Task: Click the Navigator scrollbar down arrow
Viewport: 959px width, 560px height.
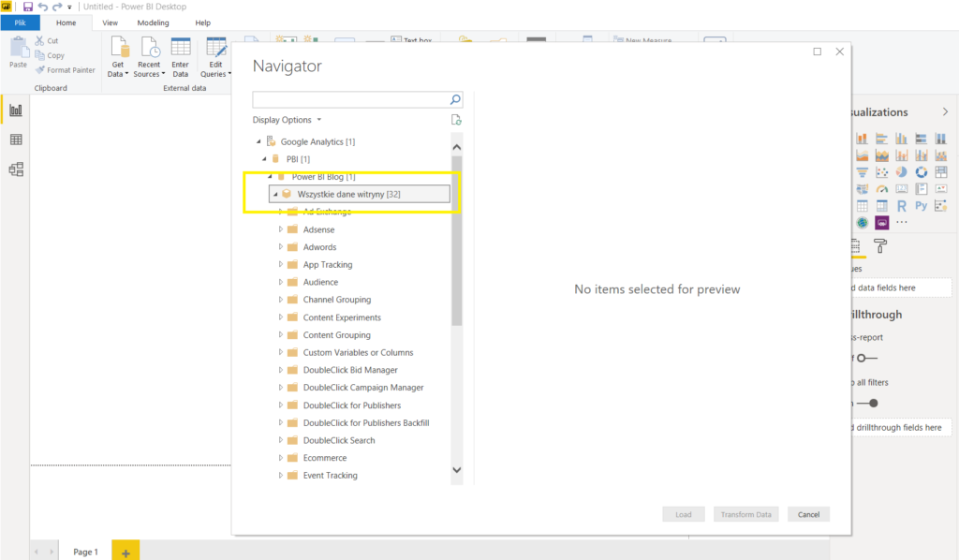Action: [456, 469]
